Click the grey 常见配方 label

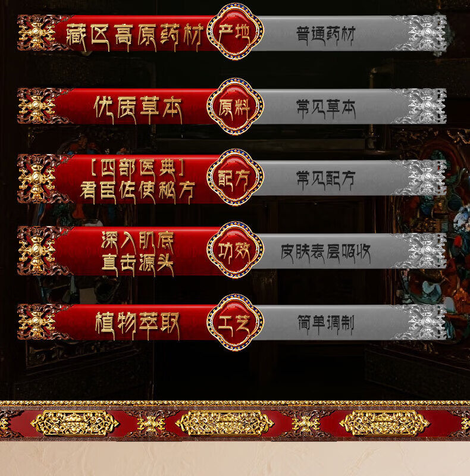[x=325, y=180]
